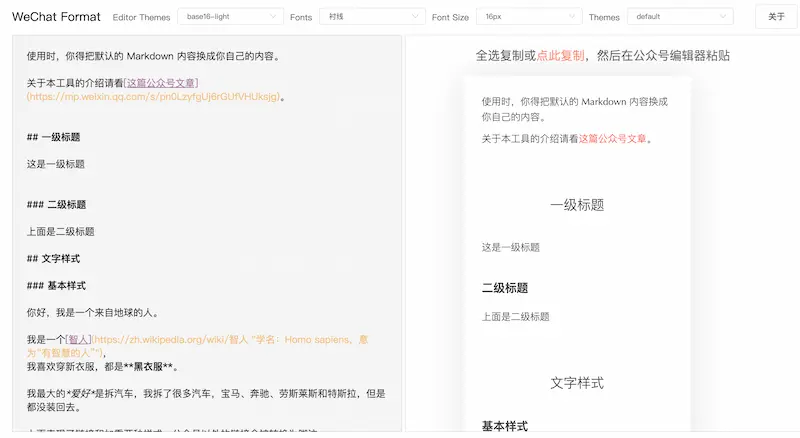800x438 pixels.
Task: Open 这篇公众号文章 link in the preview
Action: tap(612, 139)
